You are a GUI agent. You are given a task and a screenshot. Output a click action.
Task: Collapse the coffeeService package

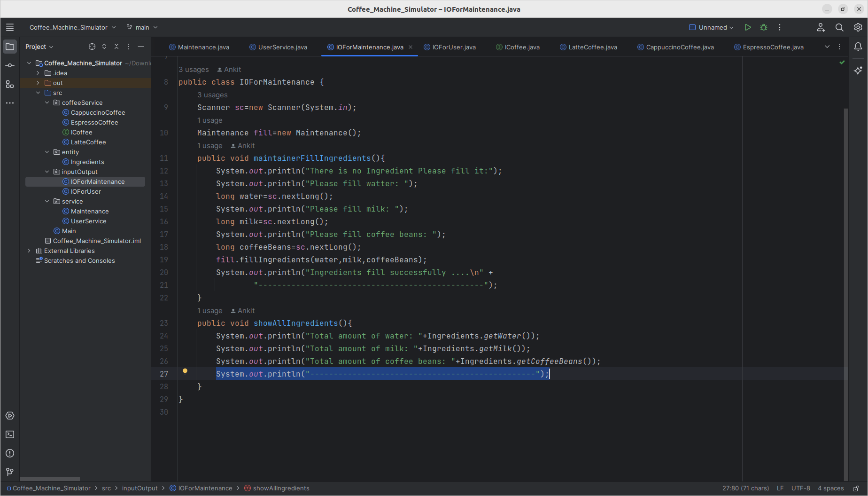coord(47,102)
